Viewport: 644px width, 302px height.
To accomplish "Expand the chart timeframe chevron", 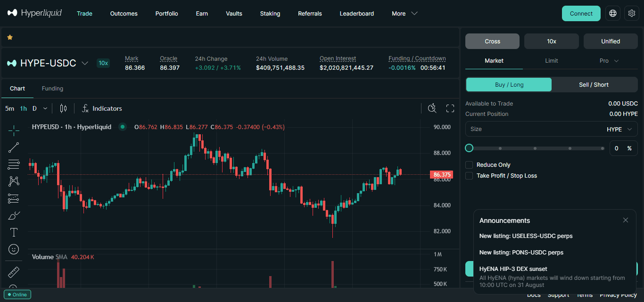I will (45, 108).
